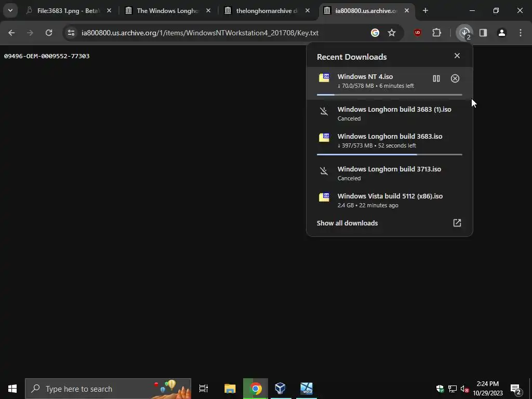Close the thelongharchive tab
Viewport: 532px width, 399px height.
click(308, 11)
